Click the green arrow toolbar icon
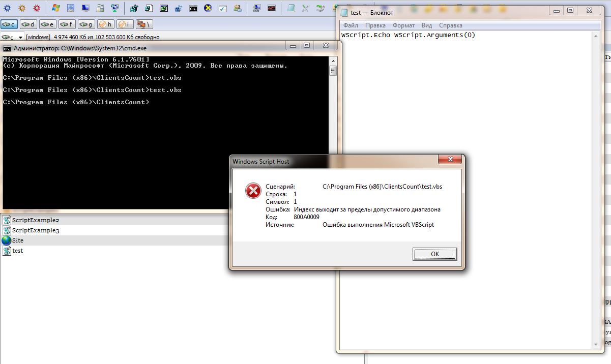 pos(320,8)
